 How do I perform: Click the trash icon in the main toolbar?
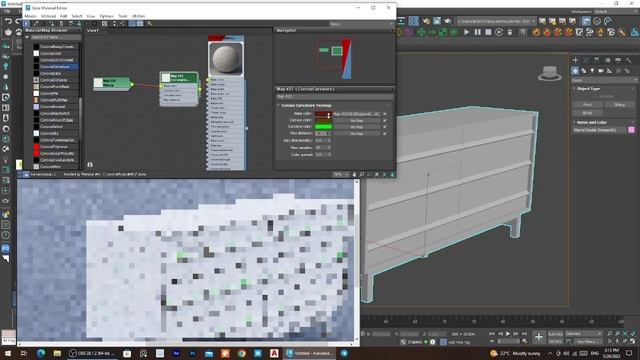click(510, 32)
